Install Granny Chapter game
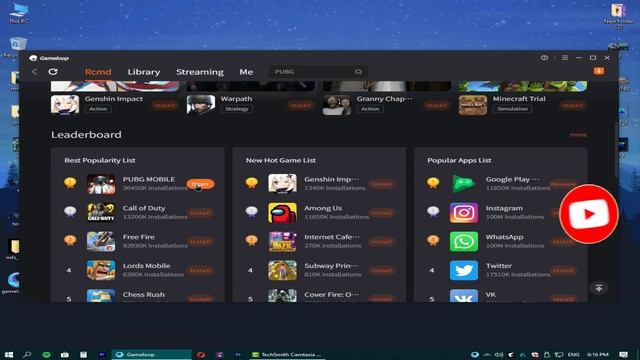This screenshot has width=640, height=360. click(x=437, y=105)
